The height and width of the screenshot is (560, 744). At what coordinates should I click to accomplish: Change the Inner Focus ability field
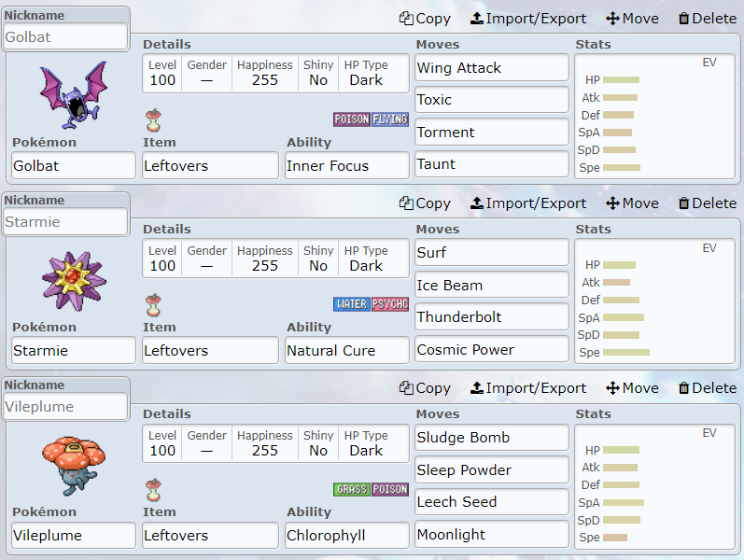347,165
